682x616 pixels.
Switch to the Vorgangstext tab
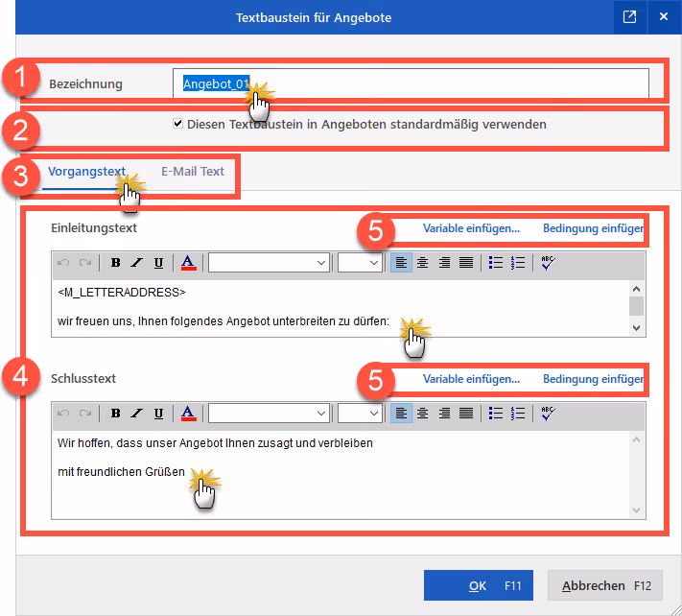click(87, 172)
